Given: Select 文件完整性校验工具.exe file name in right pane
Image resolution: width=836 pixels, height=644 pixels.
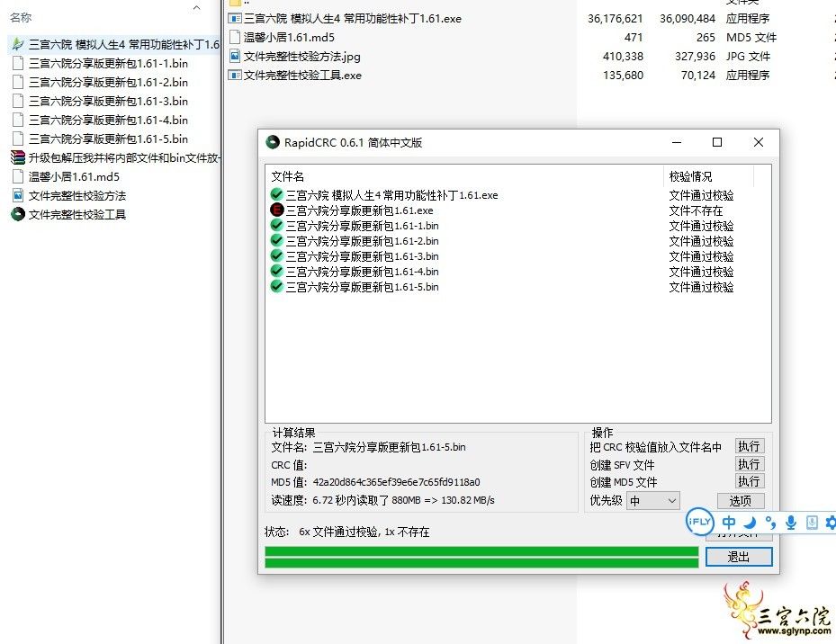Looking at the screenshot, I should (302, 76).
